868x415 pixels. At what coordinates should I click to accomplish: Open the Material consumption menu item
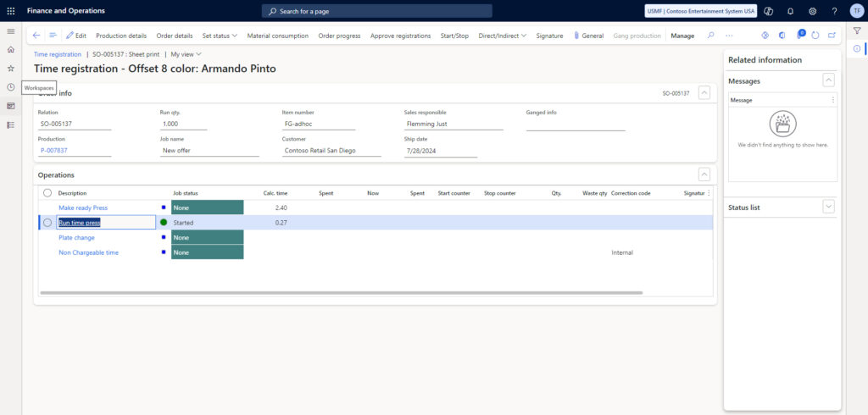277,36
